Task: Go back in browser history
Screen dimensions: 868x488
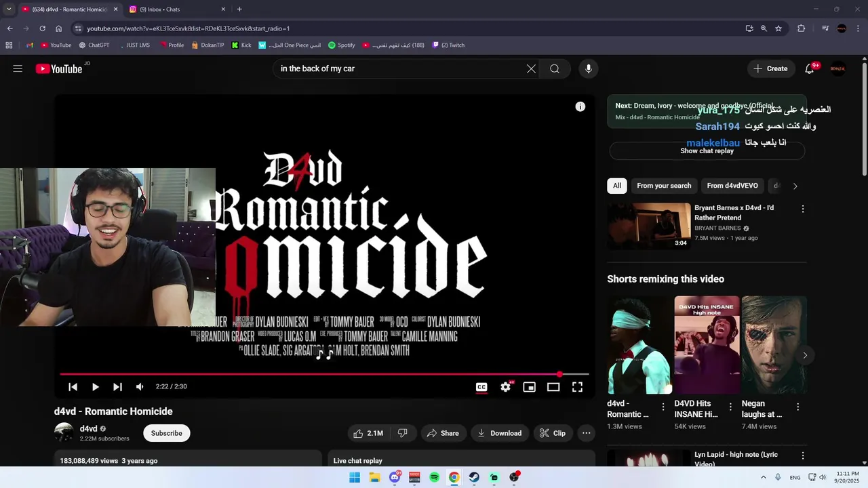Action: 9,28
